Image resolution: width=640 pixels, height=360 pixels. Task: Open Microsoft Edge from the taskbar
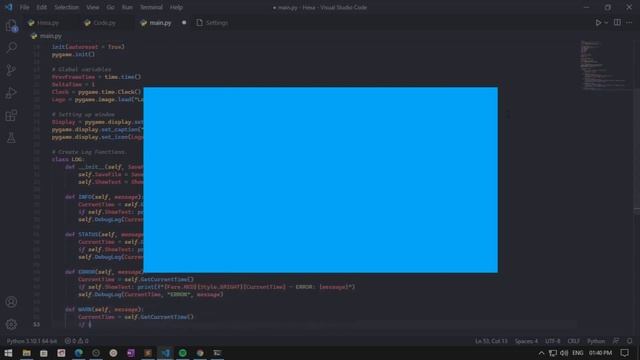tap(79, 353)
